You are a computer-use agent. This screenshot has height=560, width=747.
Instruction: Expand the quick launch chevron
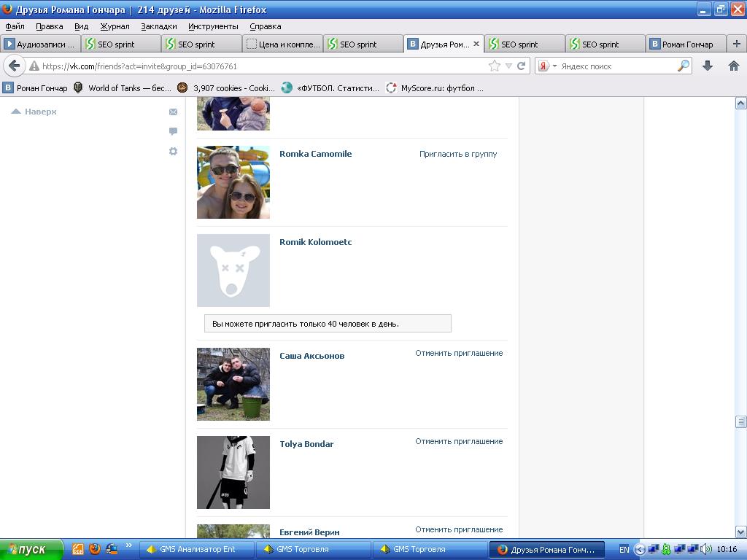coord(128,545)
